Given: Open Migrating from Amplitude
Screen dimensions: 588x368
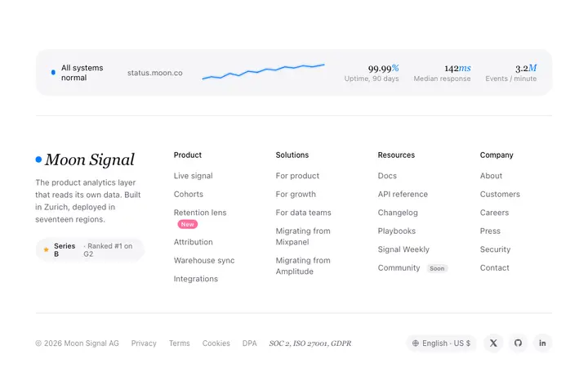Looking at the screenshot, I should 303,266.
